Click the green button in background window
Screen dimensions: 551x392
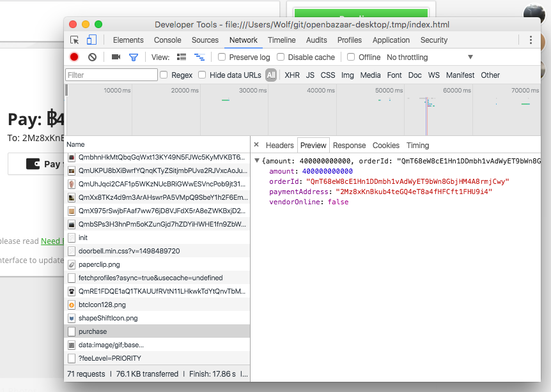click(x=361, y=13)
